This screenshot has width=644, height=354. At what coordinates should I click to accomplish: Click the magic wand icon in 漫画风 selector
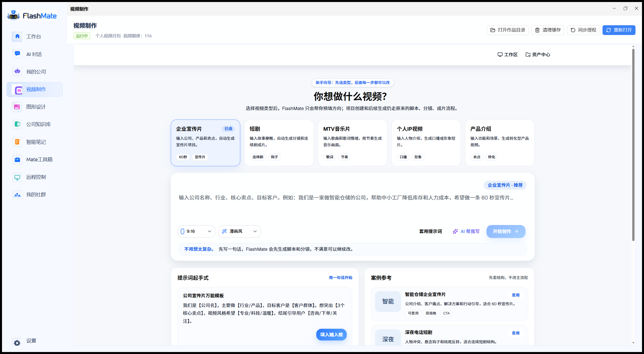click(224, 231)
